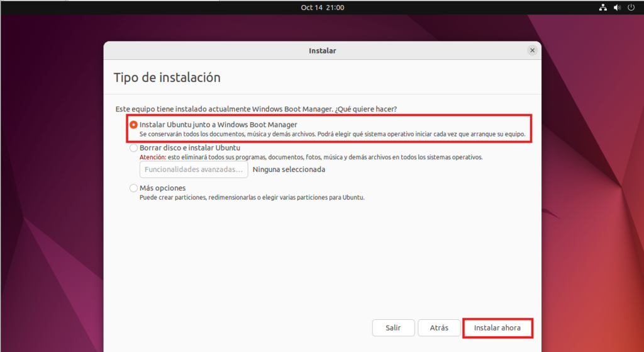Open the network status icon in top bar
Screen dimensions: 644x352
(x=601, y=8)
